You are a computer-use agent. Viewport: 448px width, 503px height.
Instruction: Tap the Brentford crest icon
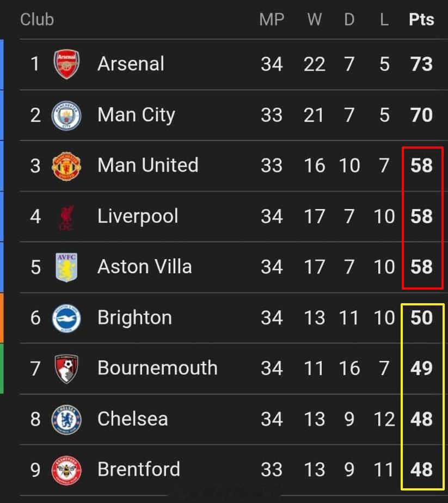pyautogui.click(x=66, y=470)
